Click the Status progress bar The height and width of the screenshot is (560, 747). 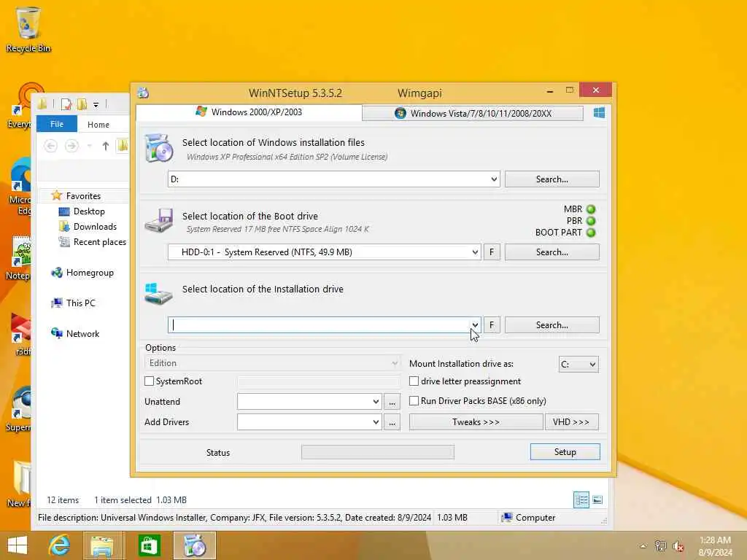click(378, 452)
